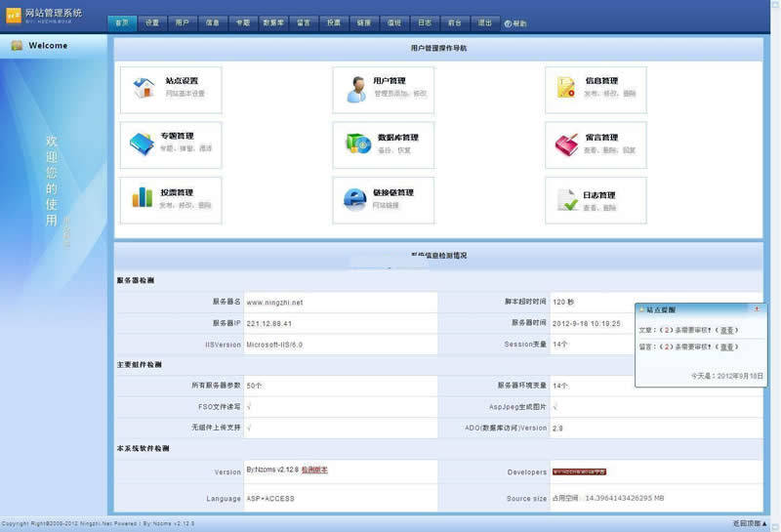
Task: Open the 投票 tab
Action: click(334, 22)
